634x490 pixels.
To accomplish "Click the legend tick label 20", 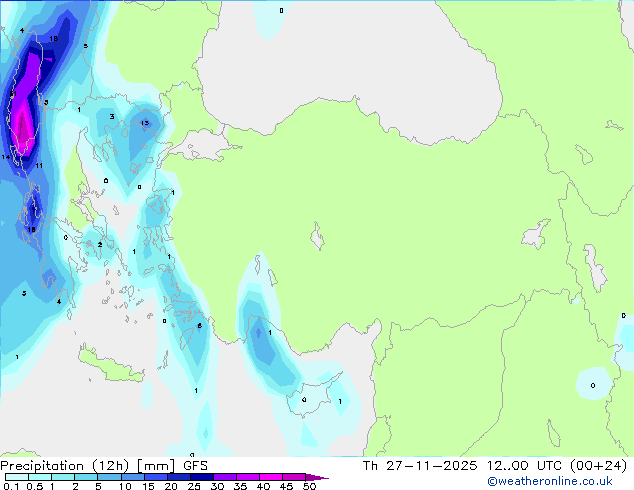I will point(171,486).
